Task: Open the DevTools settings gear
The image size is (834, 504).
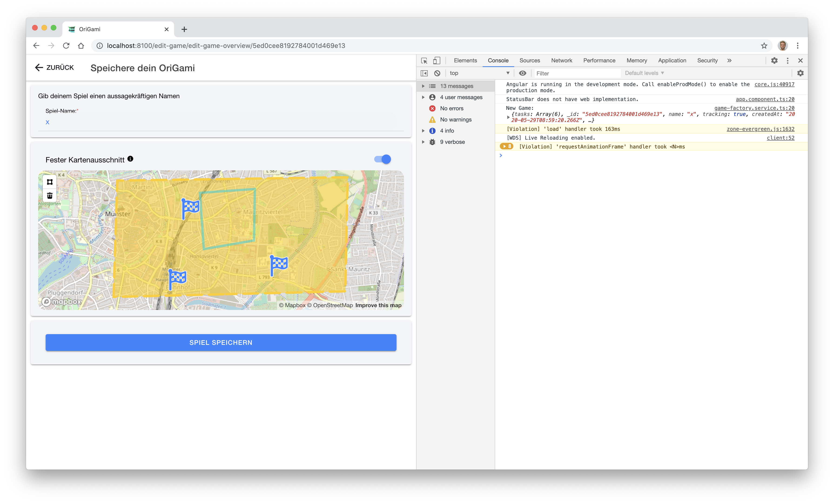Action: pos(774,60)
